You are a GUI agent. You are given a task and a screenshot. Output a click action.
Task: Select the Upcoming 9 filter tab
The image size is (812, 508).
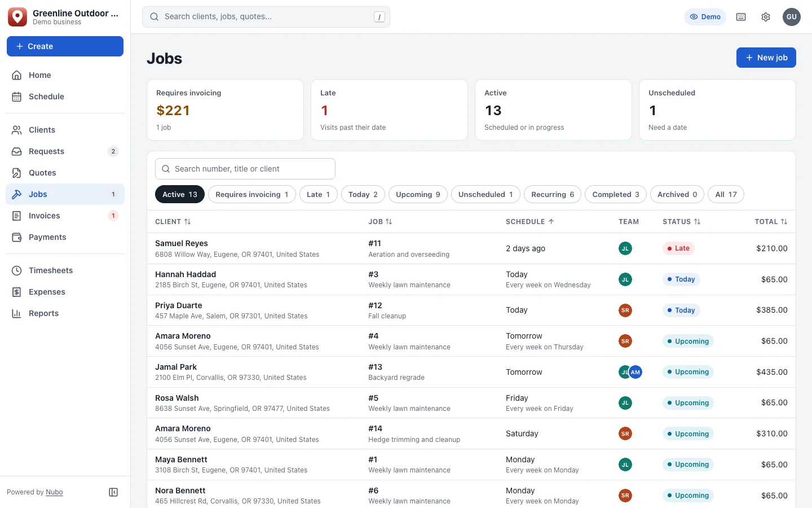(418, 194)
